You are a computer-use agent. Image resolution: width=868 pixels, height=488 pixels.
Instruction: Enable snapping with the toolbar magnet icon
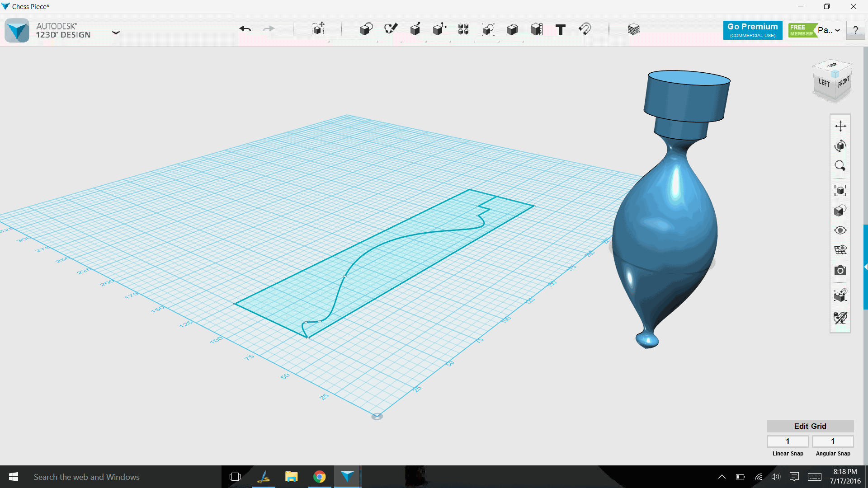click(585, 29)
